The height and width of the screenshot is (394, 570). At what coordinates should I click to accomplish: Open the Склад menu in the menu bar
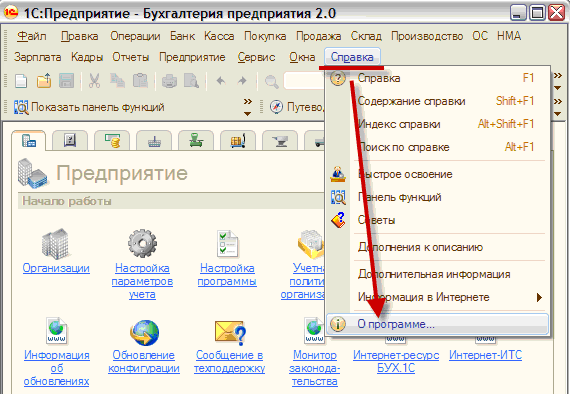[366, 36]
